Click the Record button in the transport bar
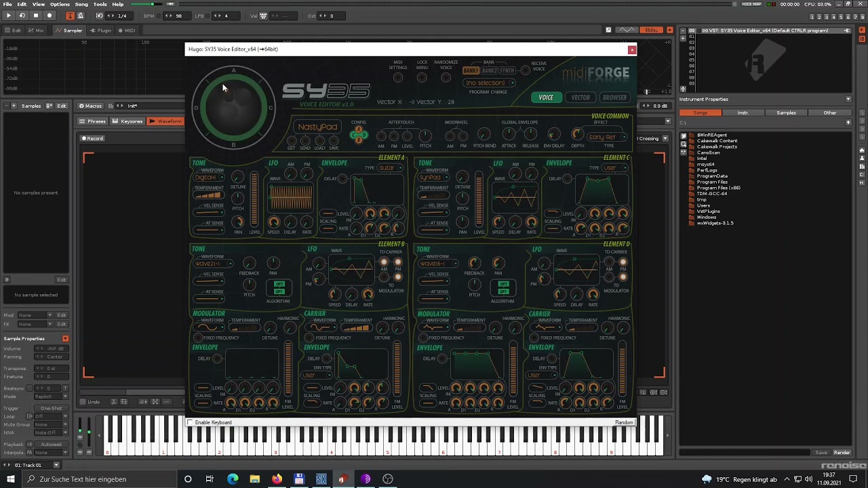 49,16
